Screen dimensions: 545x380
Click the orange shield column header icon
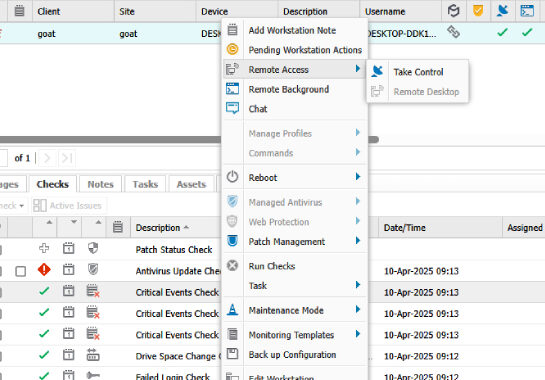click(478, 11)
